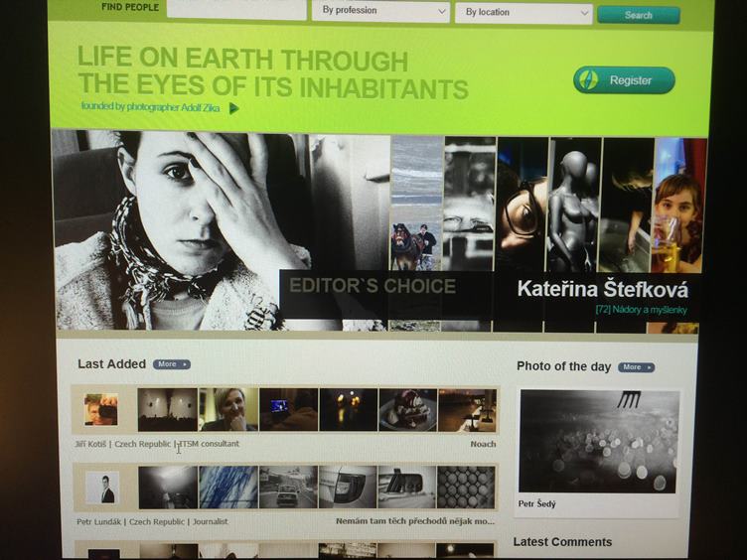View the Photo of the day image
747x560 pixels.
(x=599, y=442)
